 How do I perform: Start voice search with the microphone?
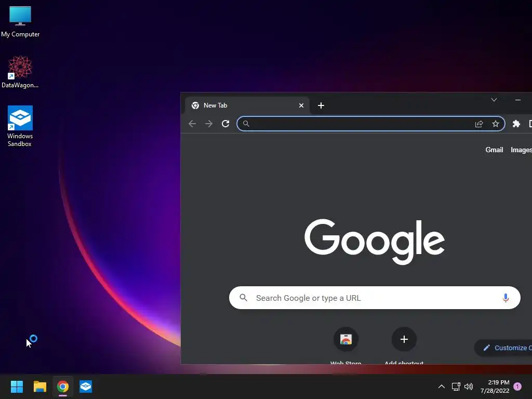[x=506, y=298]
